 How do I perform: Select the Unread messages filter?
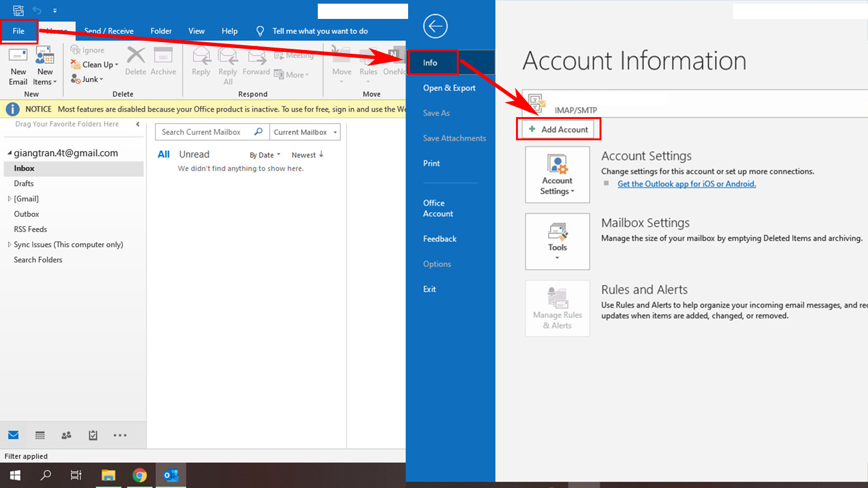pyautogui.click(x=194, y=154)
